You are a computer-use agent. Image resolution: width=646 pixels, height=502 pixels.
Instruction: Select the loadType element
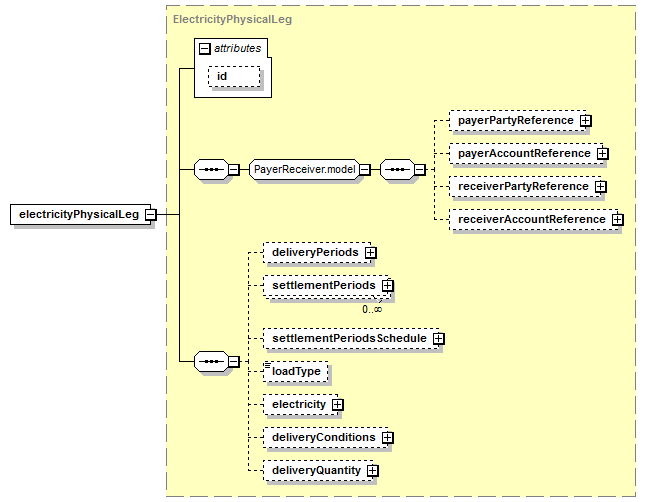pyautogui.click(x=296, y=371)
